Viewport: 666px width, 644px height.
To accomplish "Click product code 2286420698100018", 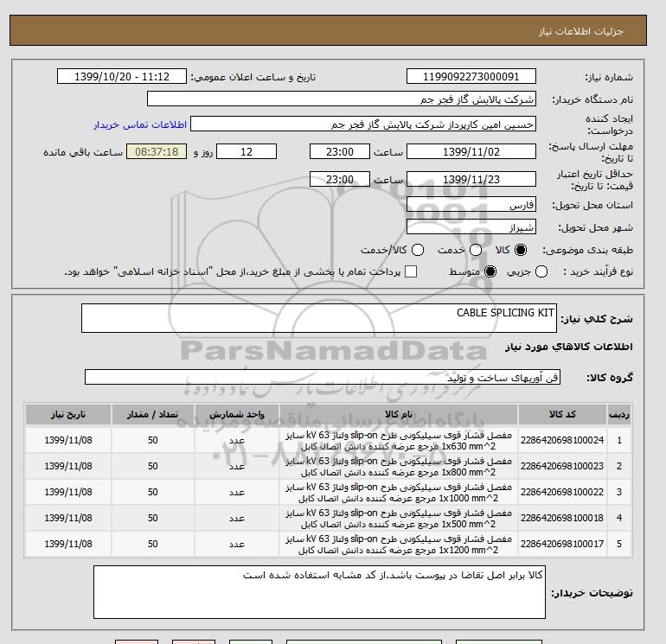I will [562, 518].
